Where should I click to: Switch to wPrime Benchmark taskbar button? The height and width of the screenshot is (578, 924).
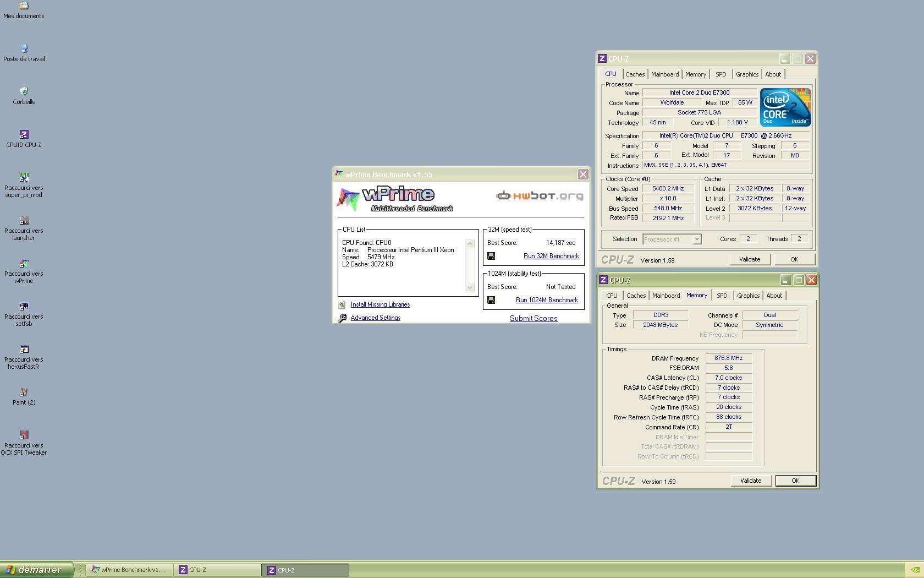point(129,570)
